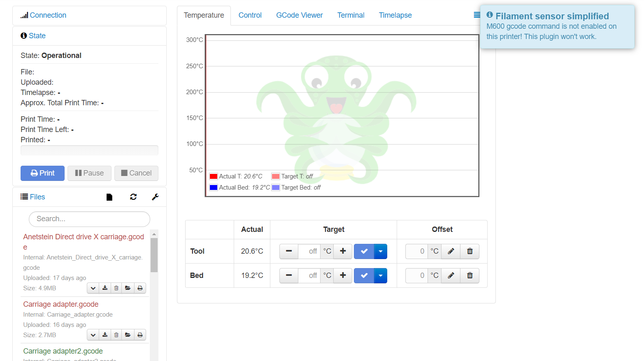The width and height of the screenshot is (644, 361).
Task: Select Carriage adapter2.gcode file name
Action: pyautogui.click(x=63, y=351)
